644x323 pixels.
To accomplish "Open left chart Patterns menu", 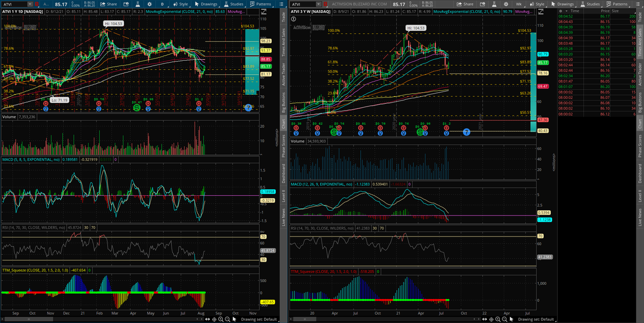I will (260, 4).
